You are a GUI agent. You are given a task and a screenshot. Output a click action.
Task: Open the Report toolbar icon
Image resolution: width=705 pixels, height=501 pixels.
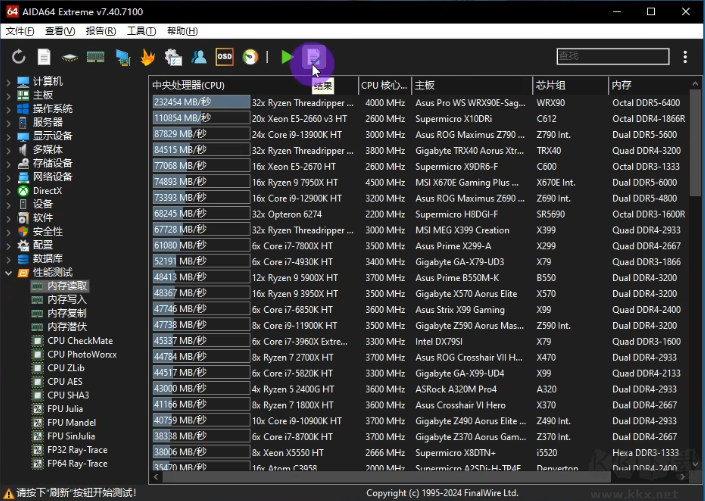(x=44, y=57)
